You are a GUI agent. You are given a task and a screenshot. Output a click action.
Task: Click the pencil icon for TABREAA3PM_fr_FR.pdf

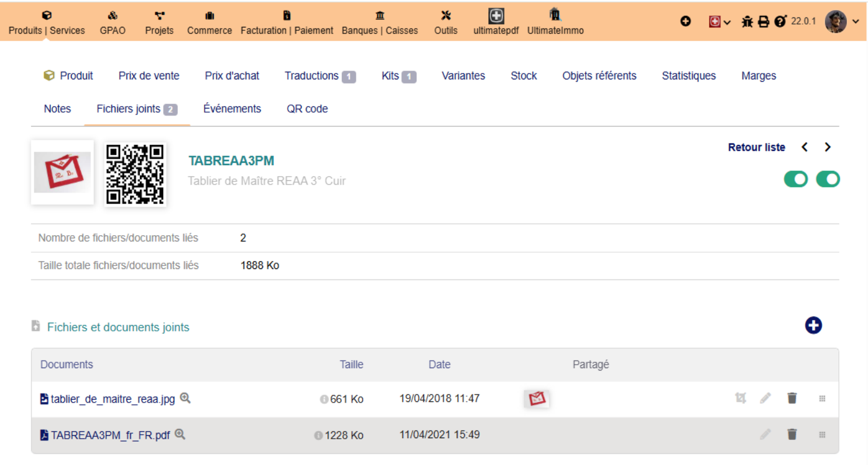(x=765, y=435)
